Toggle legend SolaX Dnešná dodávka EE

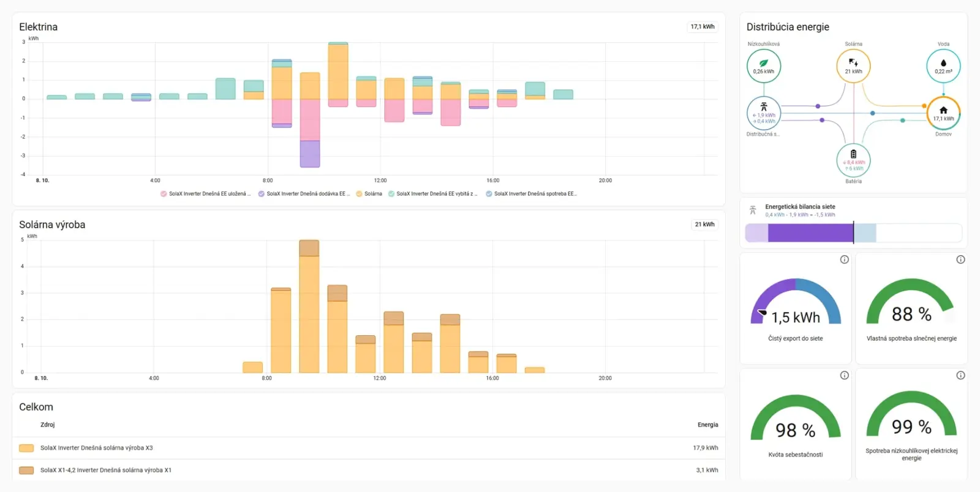(304, 194)
